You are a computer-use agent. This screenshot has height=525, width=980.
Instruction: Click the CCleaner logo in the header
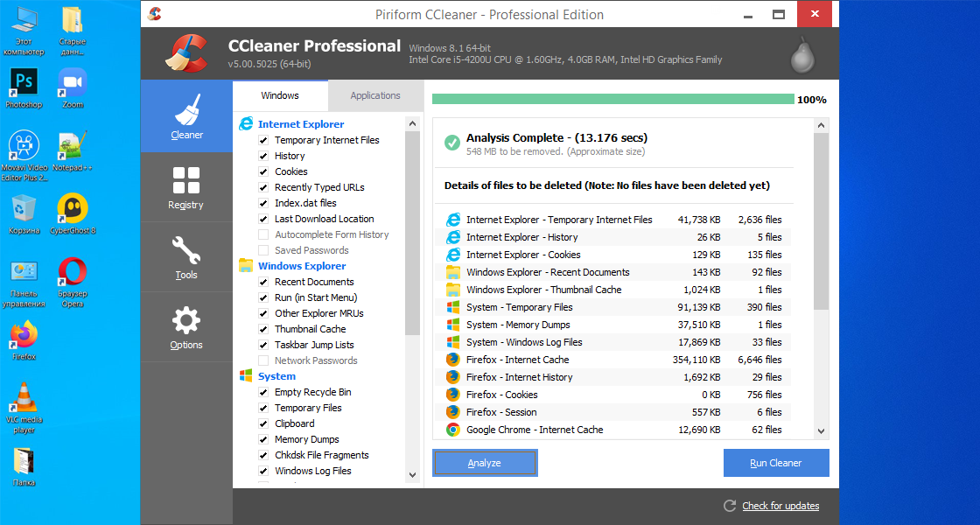tap(184, 52)
